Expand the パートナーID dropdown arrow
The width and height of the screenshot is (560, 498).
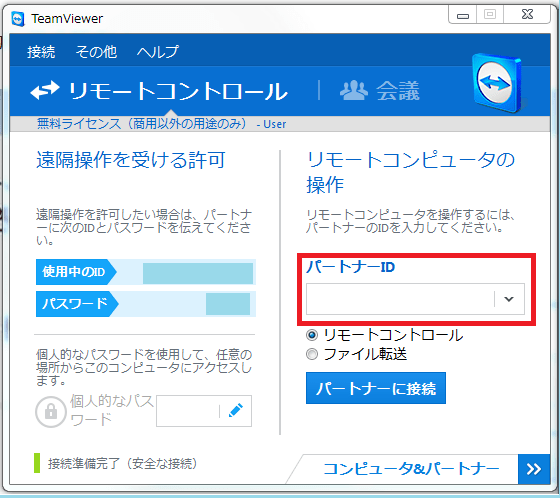[x=509, y=299]
